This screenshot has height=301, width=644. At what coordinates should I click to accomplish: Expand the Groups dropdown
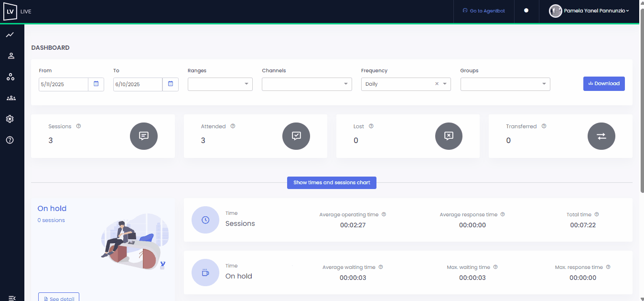pos(505,84)
